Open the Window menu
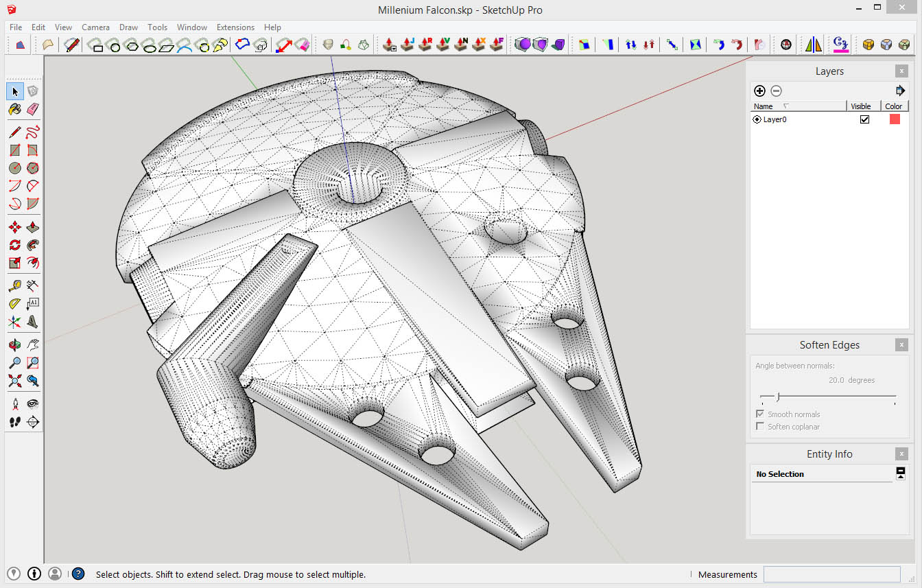 192,27
